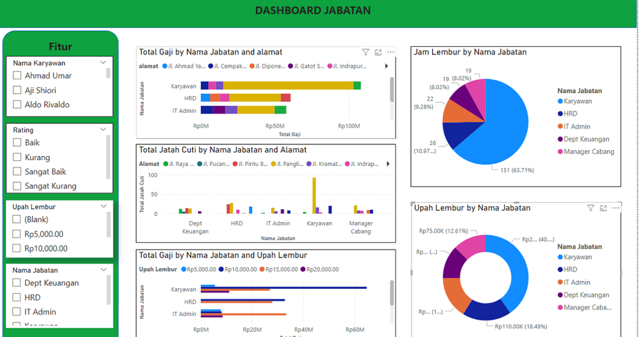Open focus mode on Upah Lembur donut chart

[x=603, y=208]
